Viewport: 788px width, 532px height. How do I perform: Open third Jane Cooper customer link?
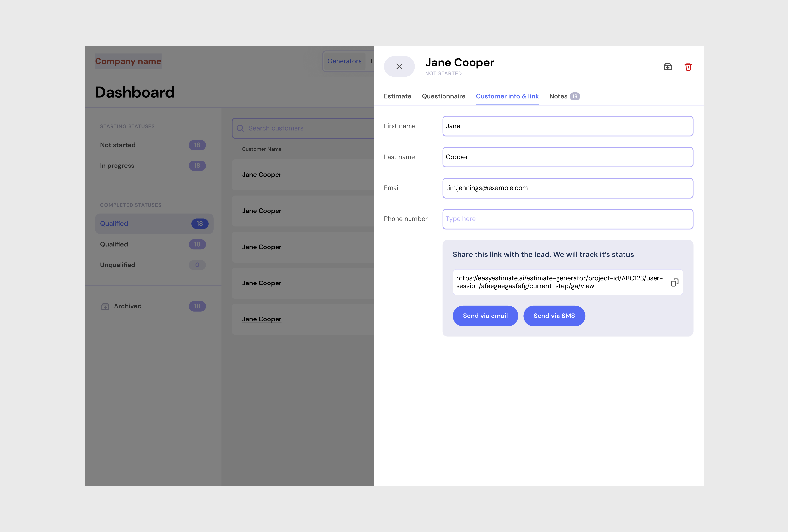click(262, 247)
